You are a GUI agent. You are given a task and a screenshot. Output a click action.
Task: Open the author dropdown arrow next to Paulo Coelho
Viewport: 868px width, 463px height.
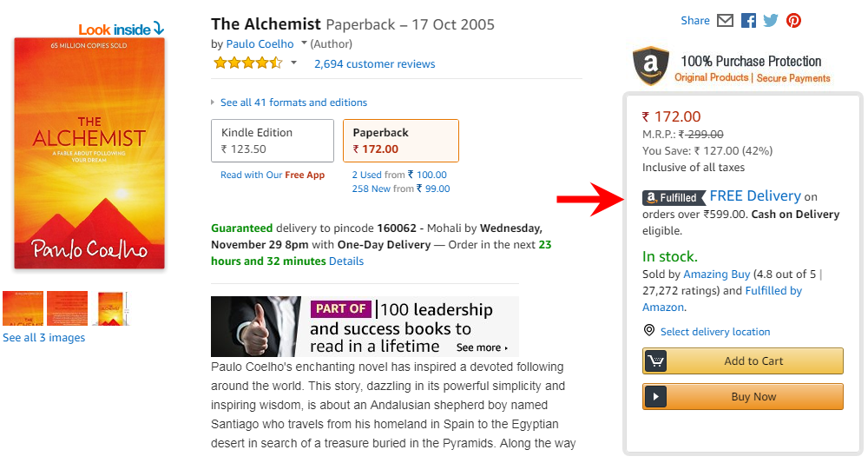click(x=304, y=43)
